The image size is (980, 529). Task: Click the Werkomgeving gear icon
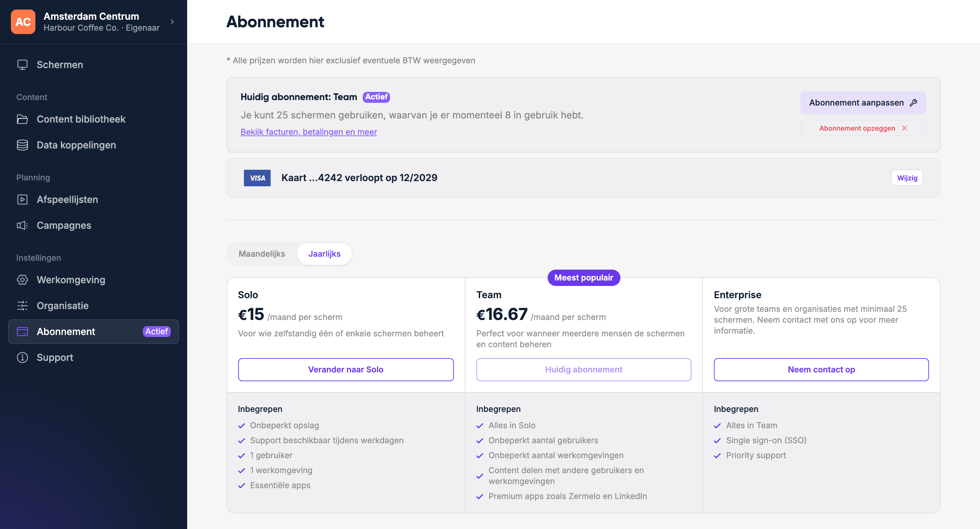(22, 280)
